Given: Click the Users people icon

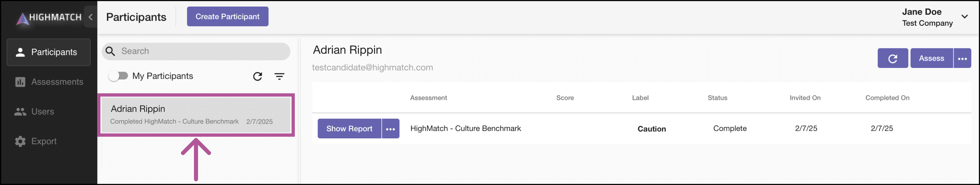Looking at the screenshot, I should tap(20, 111).
